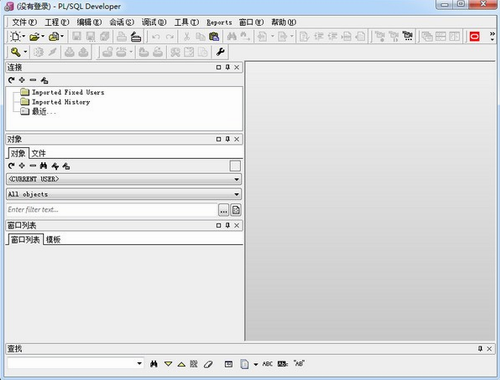Viewport: 500px width, 380px height.
Task: Click the Log on key icon
Action: pos(15,52)
